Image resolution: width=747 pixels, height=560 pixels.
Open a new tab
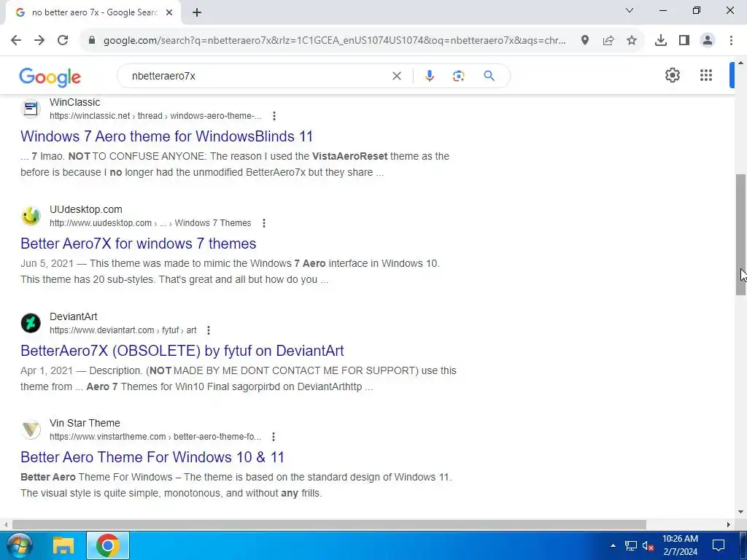click(197, 13)
